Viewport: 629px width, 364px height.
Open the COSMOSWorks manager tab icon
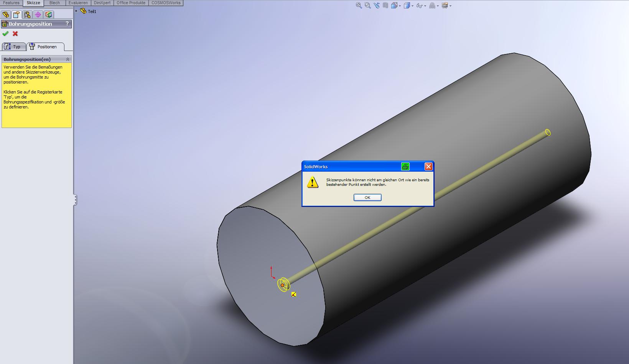point(48,15)
